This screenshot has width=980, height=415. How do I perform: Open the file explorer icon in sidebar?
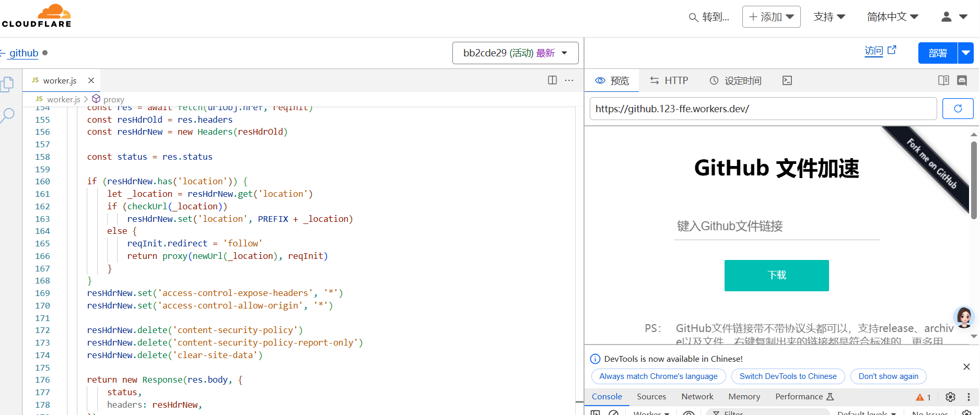(7, 84)
